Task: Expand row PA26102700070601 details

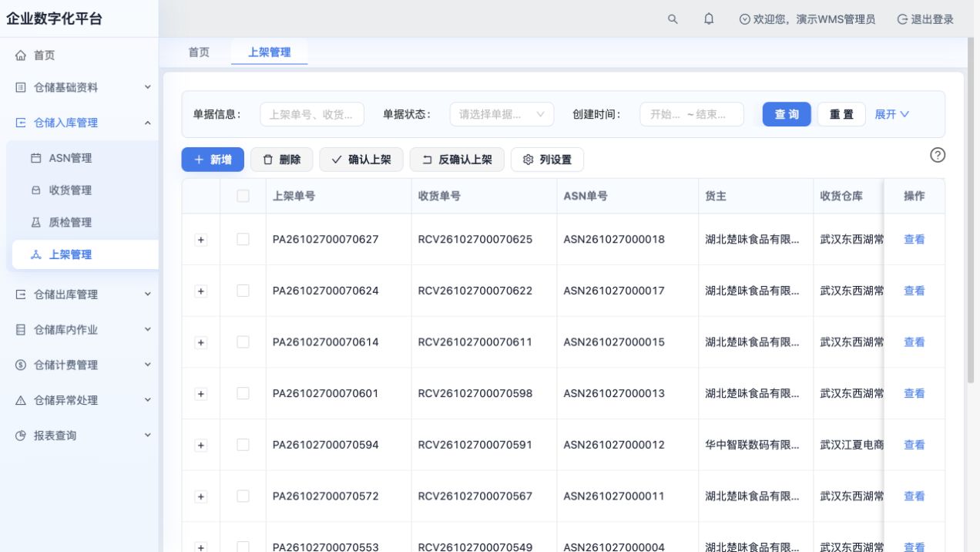Action: click(x=201, y=394)
